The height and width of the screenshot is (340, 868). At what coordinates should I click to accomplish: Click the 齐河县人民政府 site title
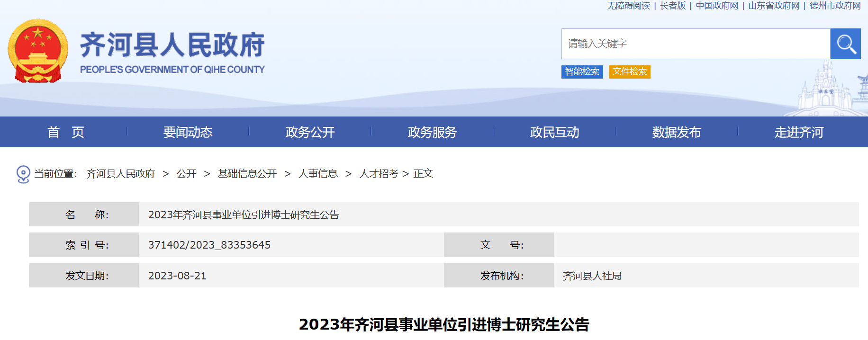coord(172,45)
